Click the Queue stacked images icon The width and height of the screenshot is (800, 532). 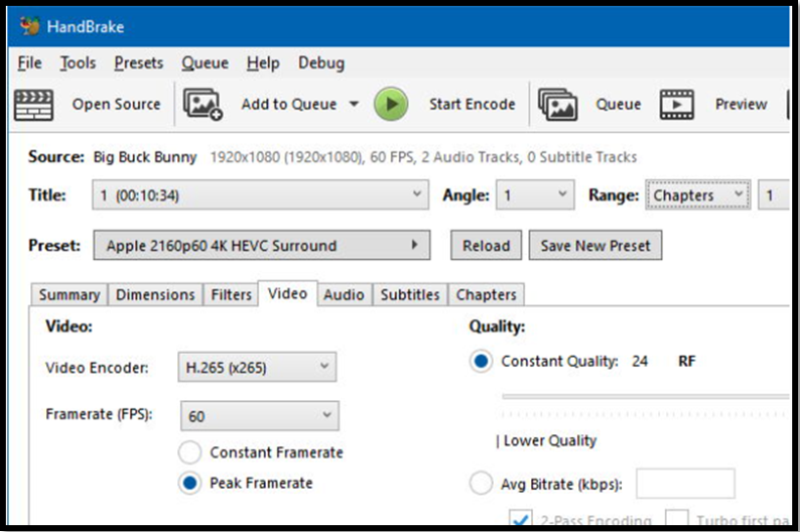click(x=557, y=104)
